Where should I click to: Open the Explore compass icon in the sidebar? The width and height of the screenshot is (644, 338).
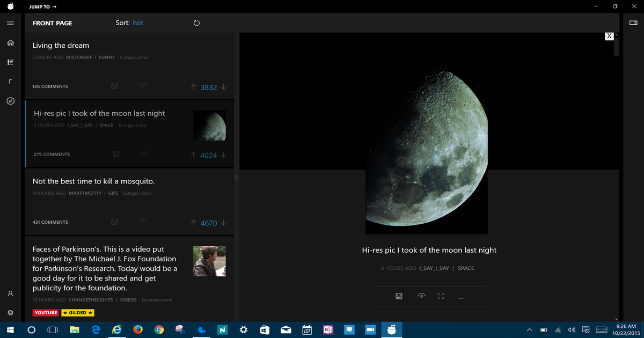(x=10, y=101)
